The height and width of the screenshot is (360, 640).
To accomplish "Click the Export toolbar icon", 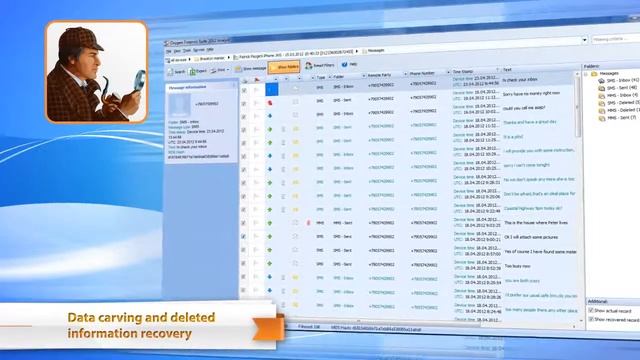I will click(192, 71).
